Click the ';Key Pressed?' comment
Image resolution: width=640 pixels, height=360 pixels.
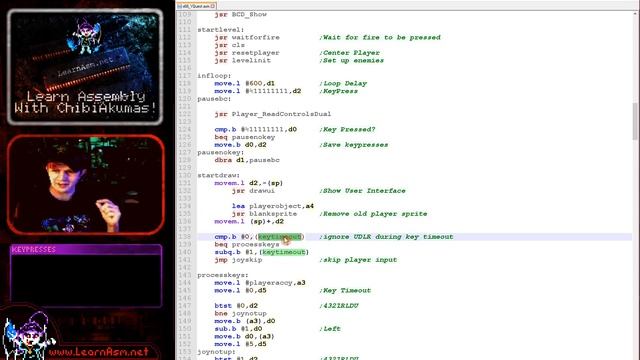(x=347, y=130)
